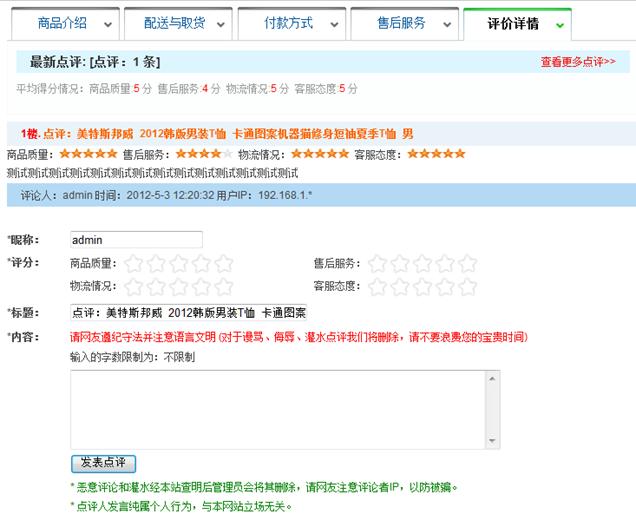Select the 评价详情 tab

517,24
